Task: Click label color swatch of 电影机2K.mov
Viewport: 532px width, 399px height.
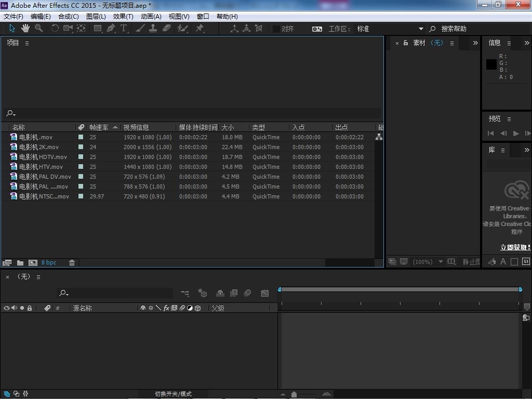Action: pyautogui.click(x=81, y=147)
